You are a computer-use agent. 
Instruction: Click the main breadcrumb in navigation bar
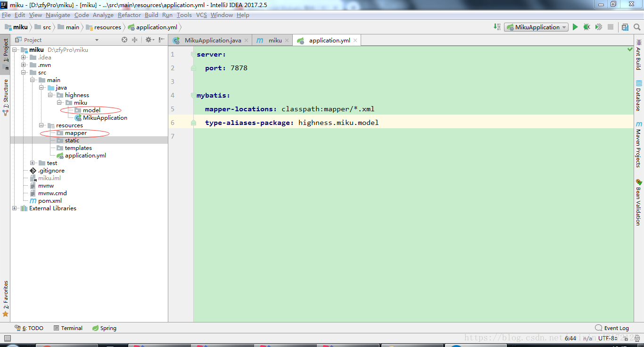(68, 27)
